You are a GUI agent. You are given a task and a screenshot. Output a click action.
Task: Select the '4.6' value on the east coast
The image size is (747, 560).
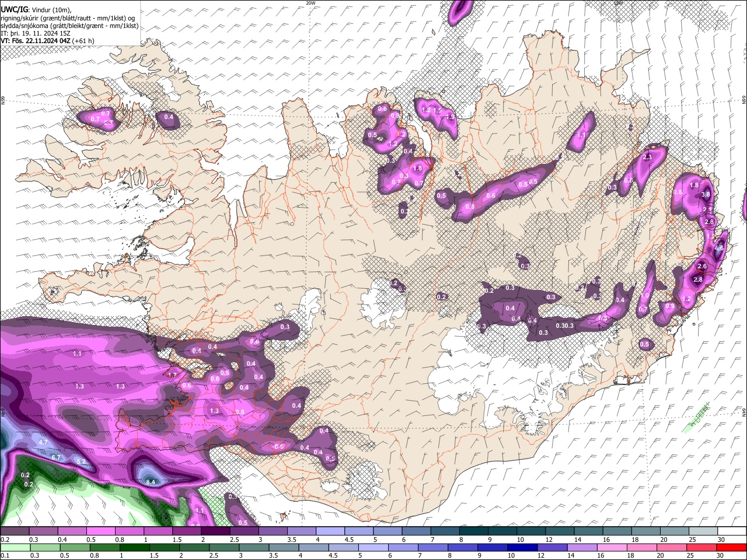[719, 249]
